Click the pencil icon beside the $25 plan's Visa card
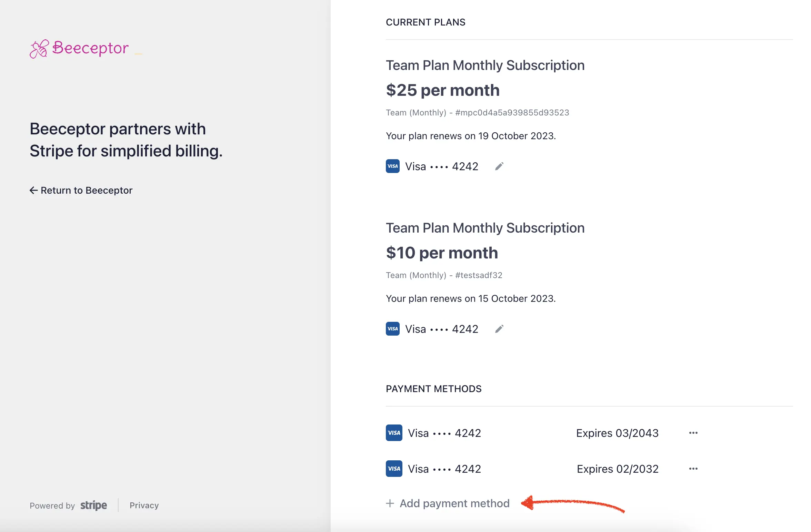 [x=499, y=166]
